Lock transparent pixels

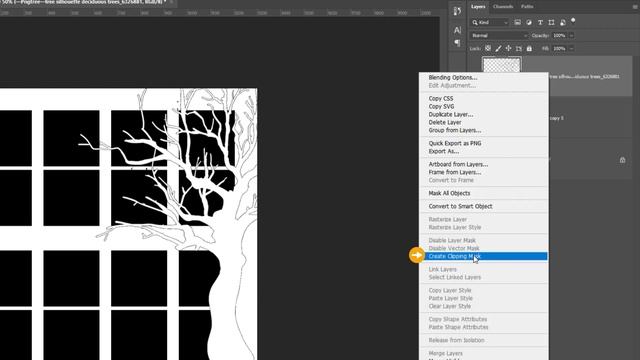[x=488, y=49]
